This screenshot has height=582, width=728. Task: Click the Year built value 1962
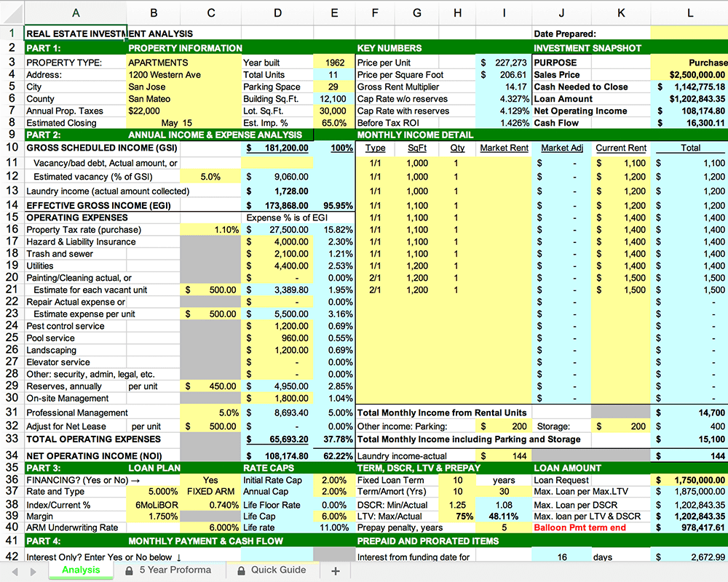click(334, 63)
